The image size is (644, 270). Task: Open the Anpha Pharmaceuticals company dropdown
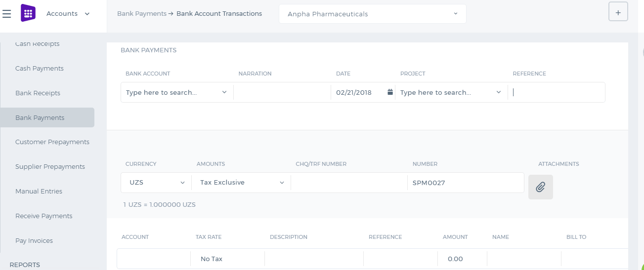coord(373,14)
